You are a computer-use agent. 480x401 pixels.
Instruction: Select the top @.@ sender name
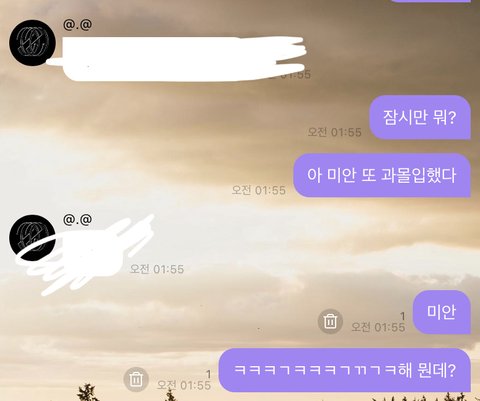[77, 25]
